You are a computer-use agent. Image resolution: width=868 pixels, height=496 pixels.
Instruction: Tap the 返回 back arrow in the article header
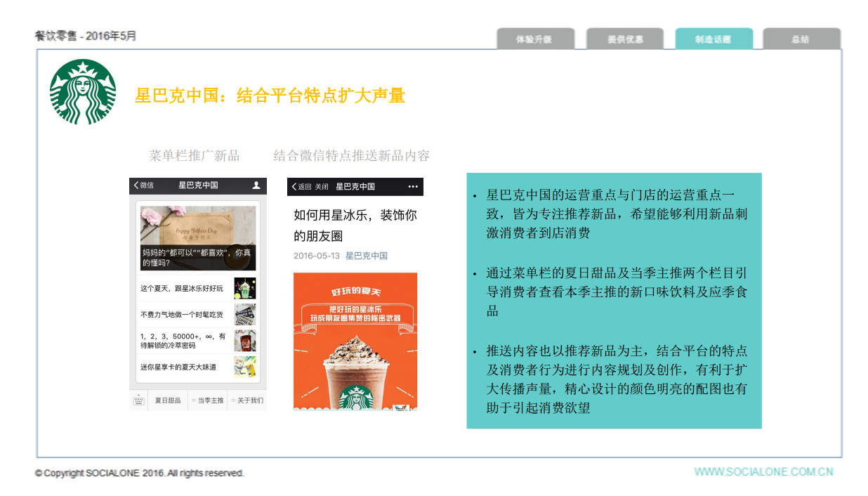point(294,187)
